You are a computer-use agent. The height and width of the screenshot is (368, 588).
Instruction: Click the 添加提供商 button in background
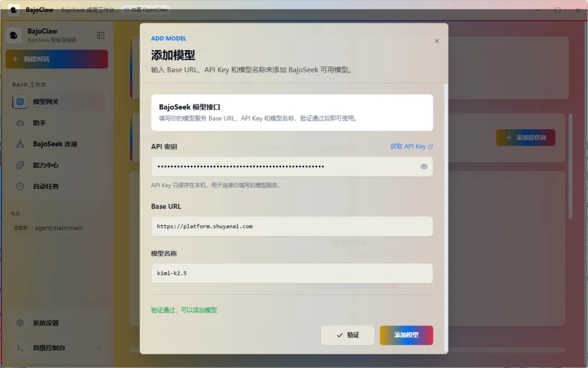pos(525,137)
